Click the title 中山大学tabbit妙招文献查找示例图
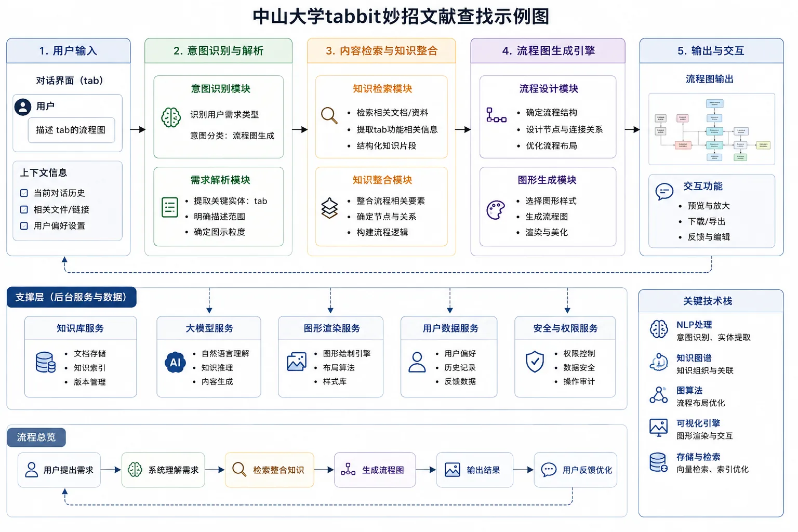 click(401, 16)
